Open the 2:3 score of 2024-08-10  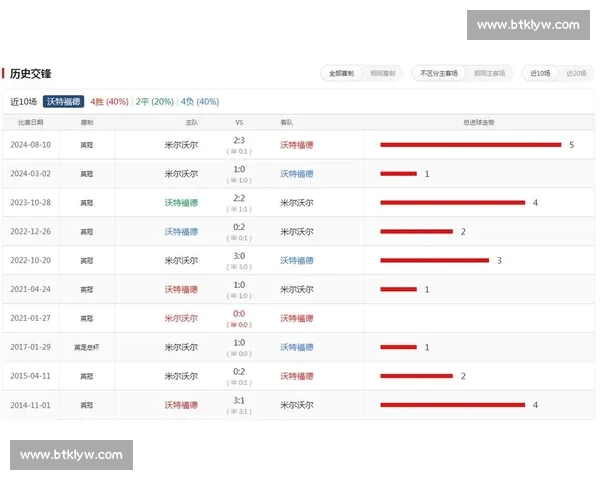(239, 140)
